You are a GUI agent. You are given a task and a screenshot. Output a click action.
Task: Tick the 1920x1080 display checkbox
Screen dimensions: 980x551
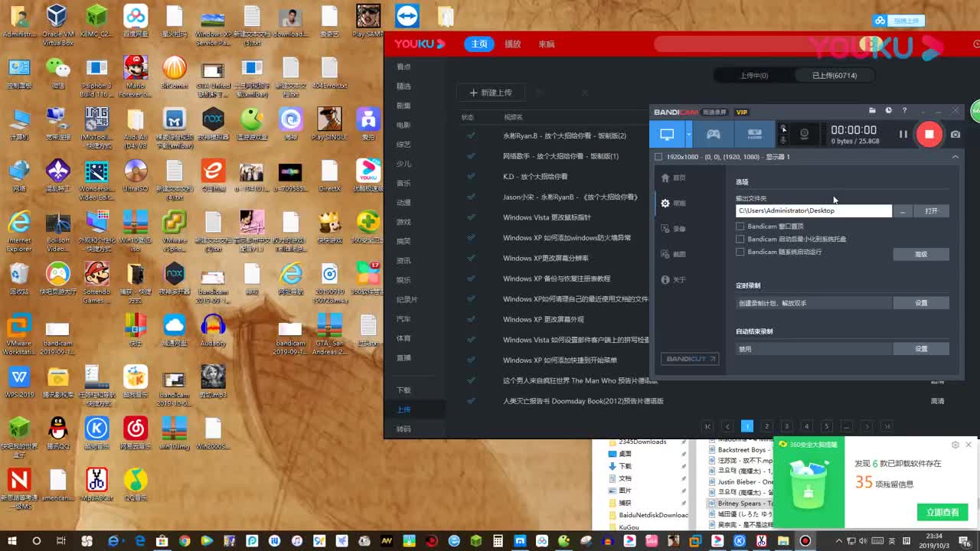tap(658, 157)
